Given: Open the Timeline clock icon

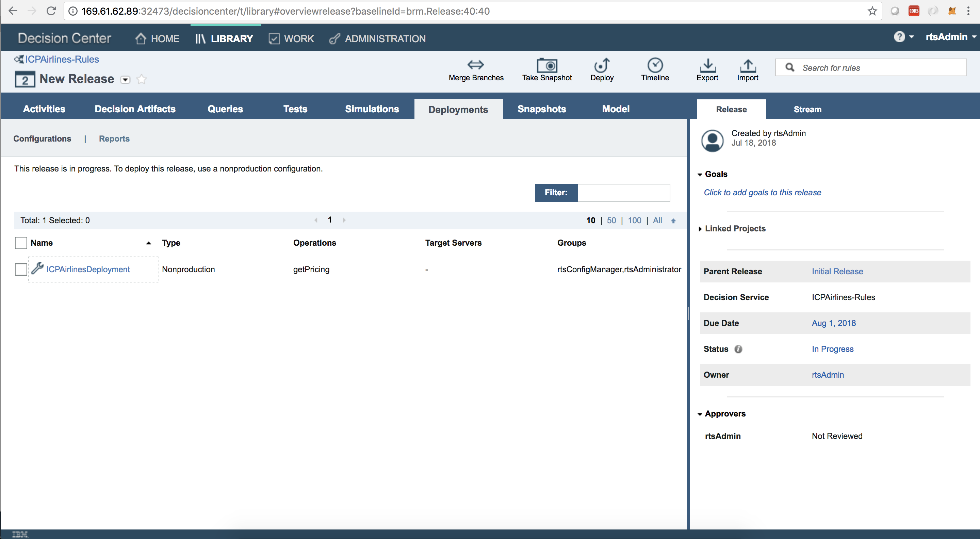Looking at the screenshot, I should 655,65.
